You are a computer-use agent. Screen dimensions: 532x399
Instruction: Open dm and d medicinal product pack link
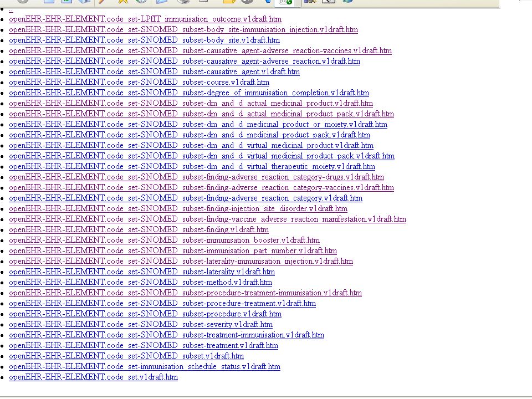pyautogui.click(x=190, y=135)
